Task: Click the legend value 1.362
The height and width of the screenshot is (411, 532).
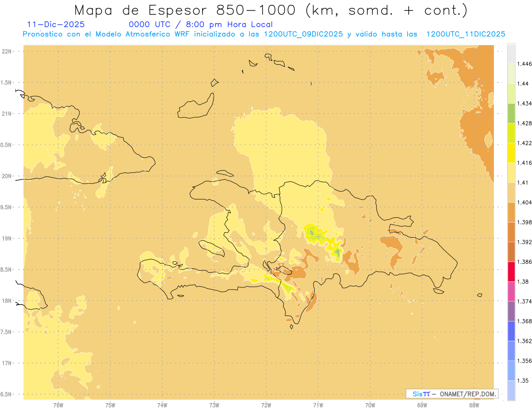Action: pos(524,341)
